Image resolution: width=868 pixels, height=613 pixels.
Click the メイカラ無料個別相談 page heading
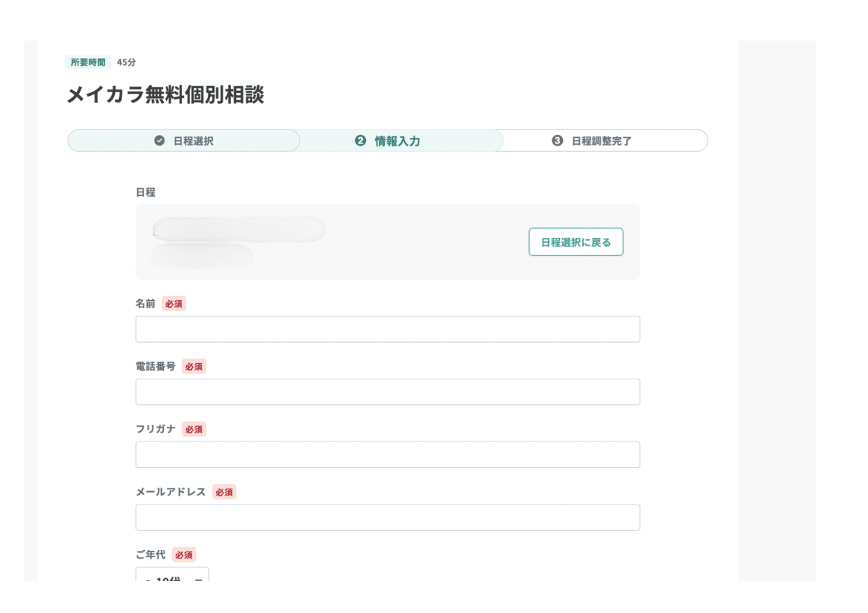click(x=165, y=95)
